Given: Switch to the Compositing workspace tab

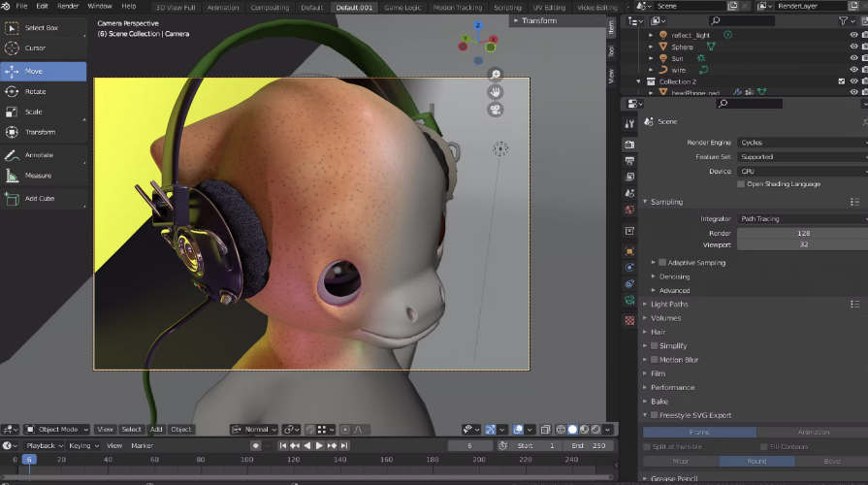Looking at the screenshot, I should [x=270, y=8].
